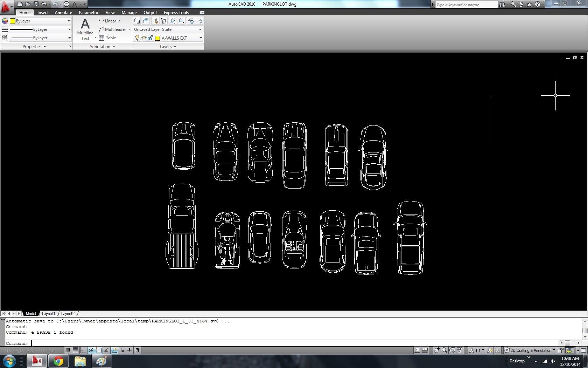Open the Layout2 tab
This screenshot has width=588, height=368.
point(68,314)
